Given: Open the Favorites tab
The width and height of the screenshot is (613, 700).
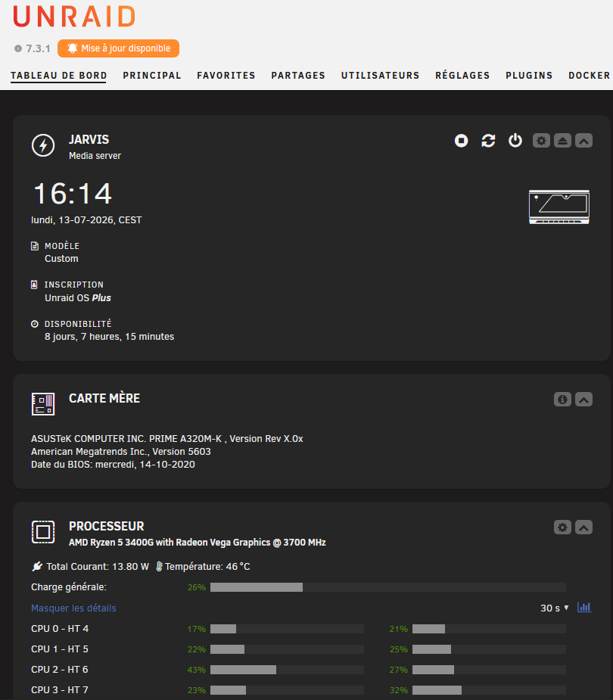Looking at the screenshot, I should pyautogui.click(x=226, y=76).
